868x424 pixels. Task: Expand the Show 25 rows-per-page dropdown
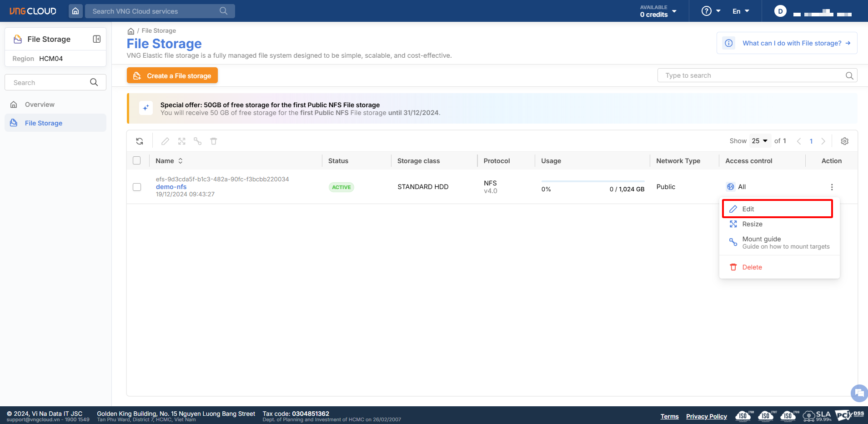[760, 141]
